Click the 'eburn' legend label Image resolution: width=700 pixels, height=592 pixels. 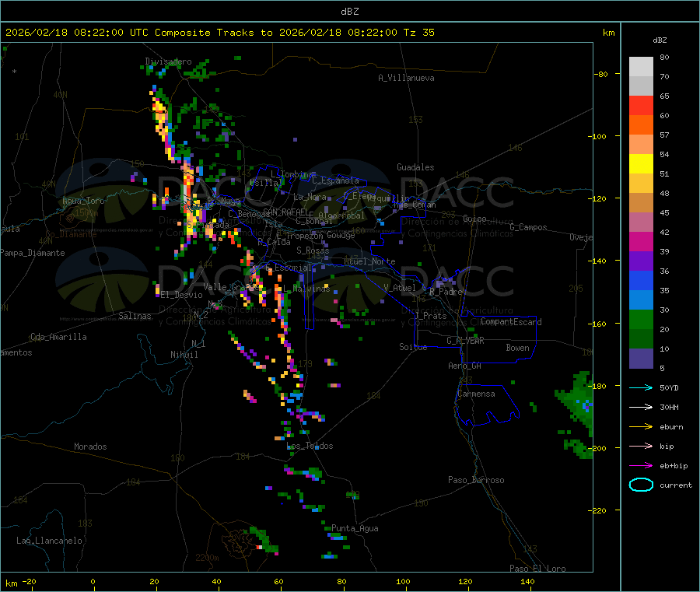coord(671,427)
